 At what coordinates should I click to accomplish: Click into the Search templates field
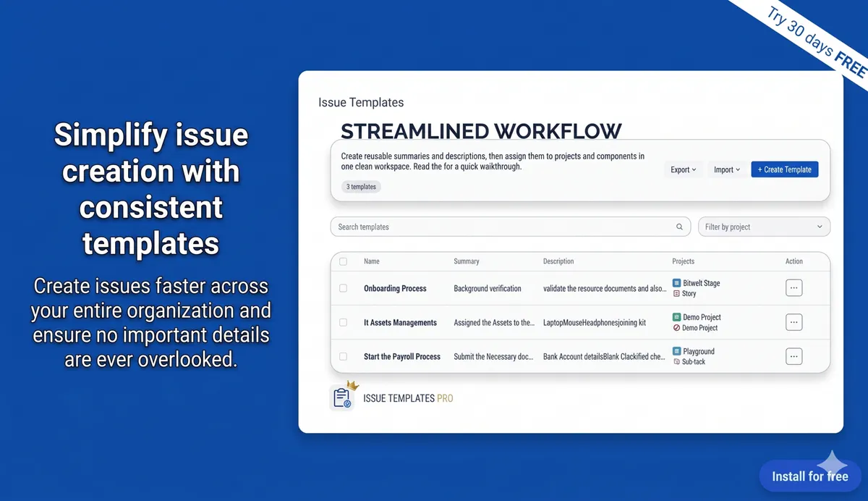point(509,227)
